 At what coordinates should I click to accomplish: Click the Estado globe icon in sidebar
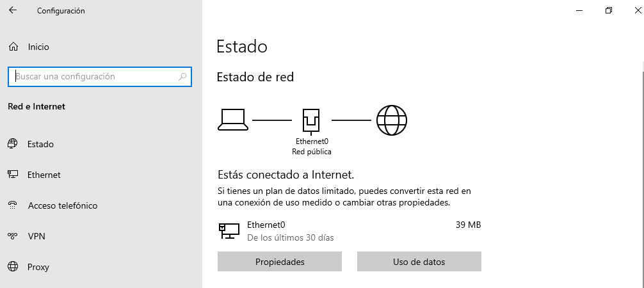click(x=13, y=144)
